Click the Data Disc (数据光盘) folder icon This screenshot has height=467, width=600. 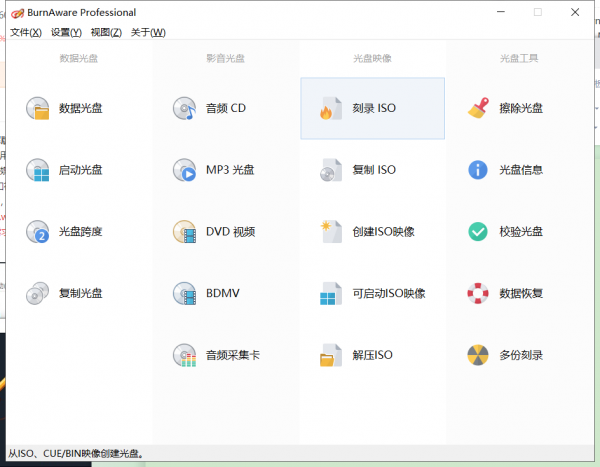coord(38,108)
